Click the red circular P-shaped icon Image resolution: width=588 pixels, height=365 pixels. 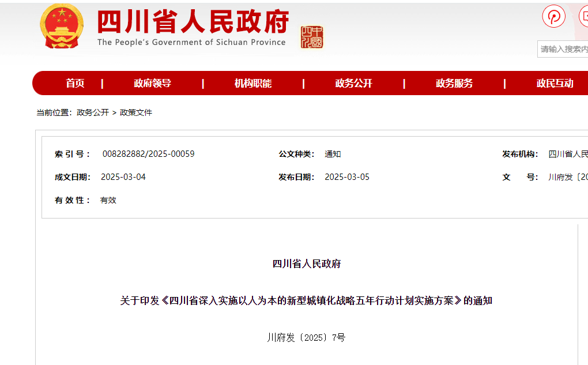pyautogui.click(x=553, y=16)
